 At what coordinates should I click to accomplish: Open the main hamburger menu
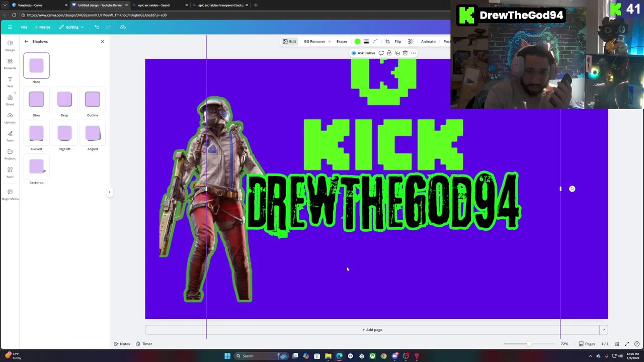pos(10,27)
